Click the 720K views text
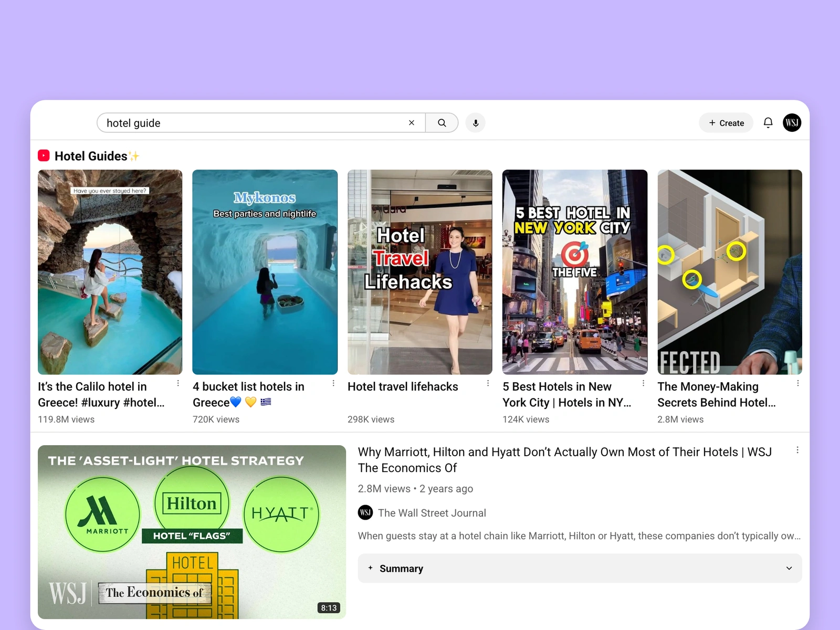The image size is (840, 630). point(216,419)
